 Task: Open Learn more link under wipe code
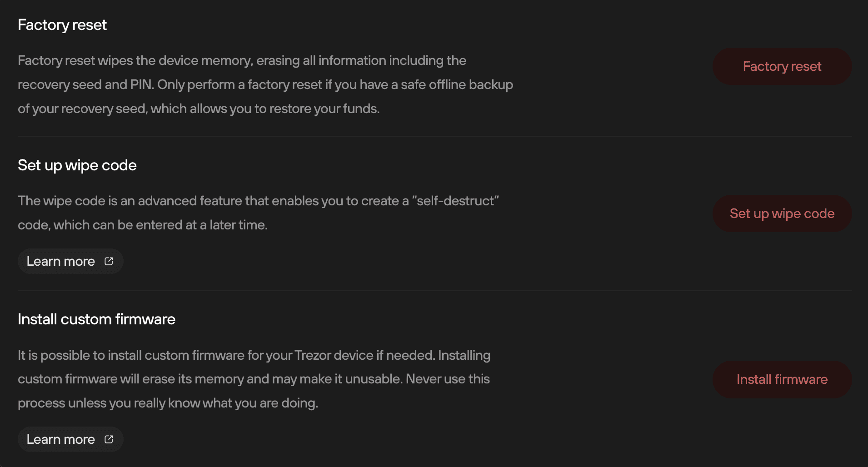pyautogui.click(x=70, y=261)
